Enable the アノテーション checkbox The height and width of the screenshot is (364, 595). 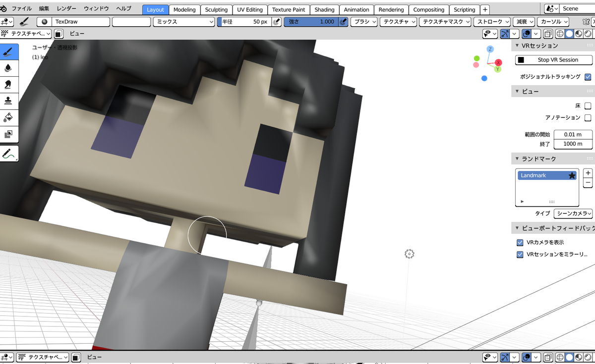[x=588, y=117]
